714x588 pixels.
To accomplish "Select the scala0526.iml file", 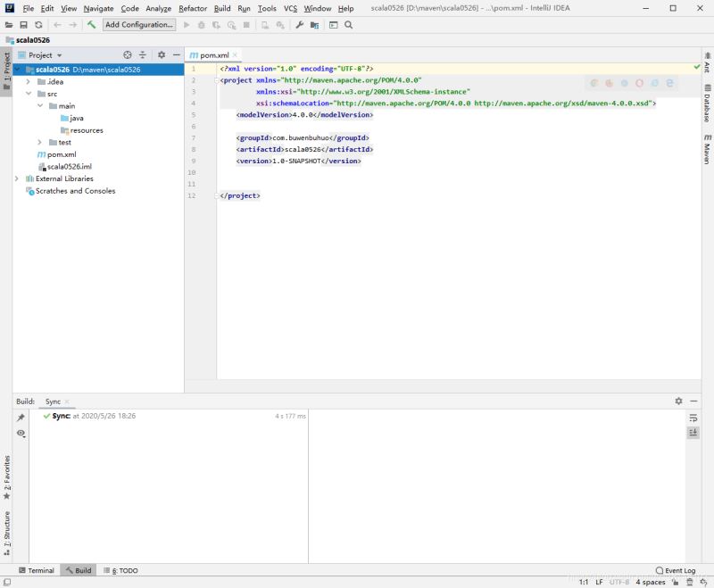I will 69,166.
